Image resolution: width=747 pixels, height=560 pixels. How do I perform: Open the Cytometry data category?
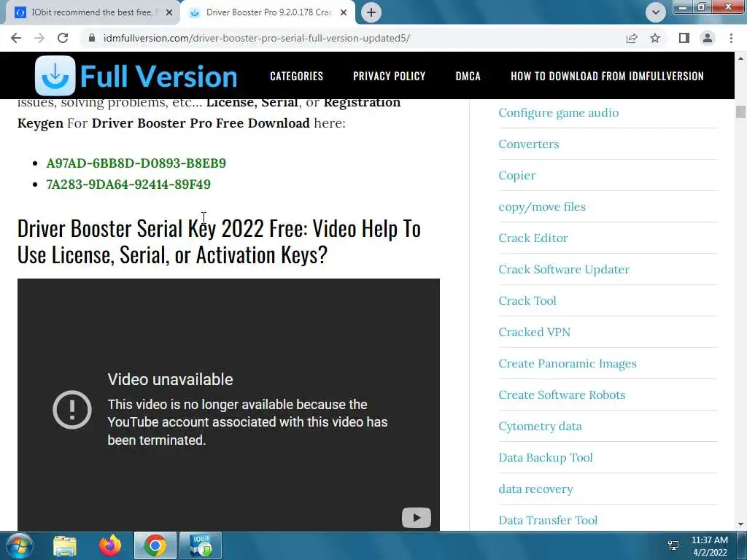[x=541, y=427]
